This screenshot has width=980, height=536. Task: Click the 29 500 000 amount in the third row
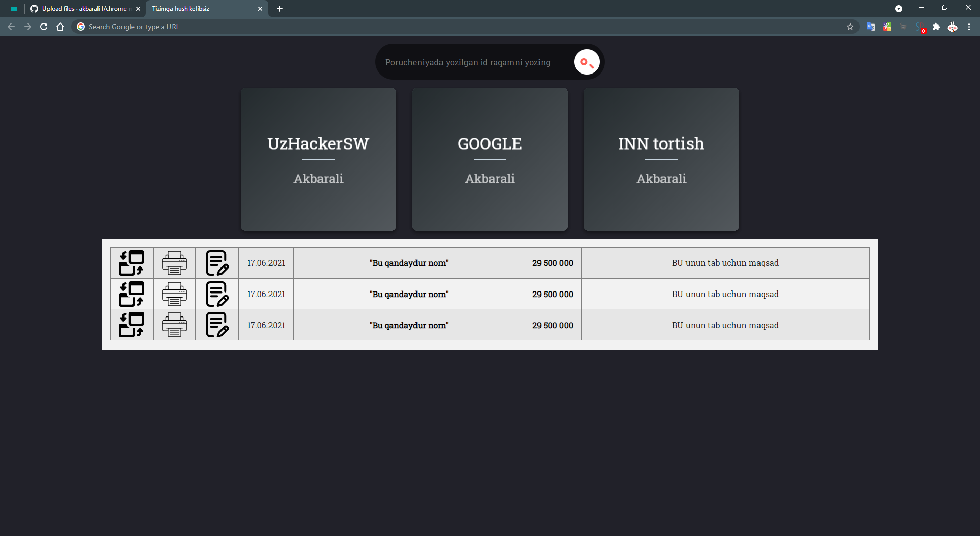553,325
